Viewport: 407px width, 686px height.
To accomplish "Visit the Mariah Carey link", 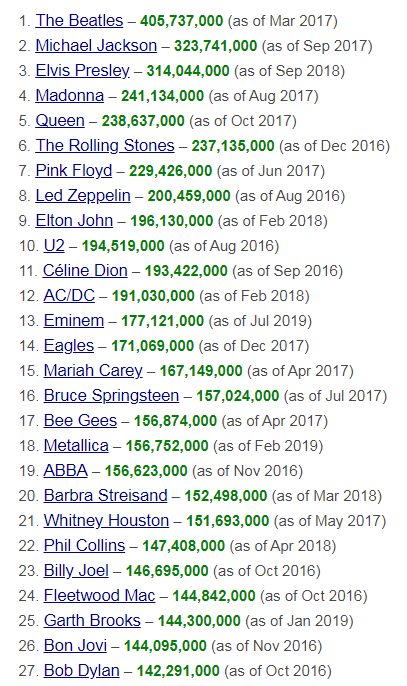I will [93, 370].
